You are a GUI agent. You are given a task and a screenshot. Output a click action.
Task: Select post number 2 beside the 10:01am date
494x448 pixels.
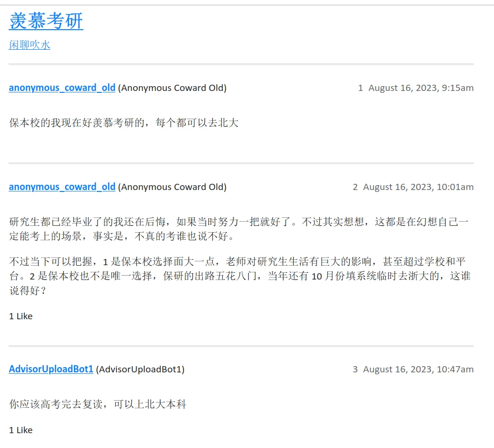355,187
